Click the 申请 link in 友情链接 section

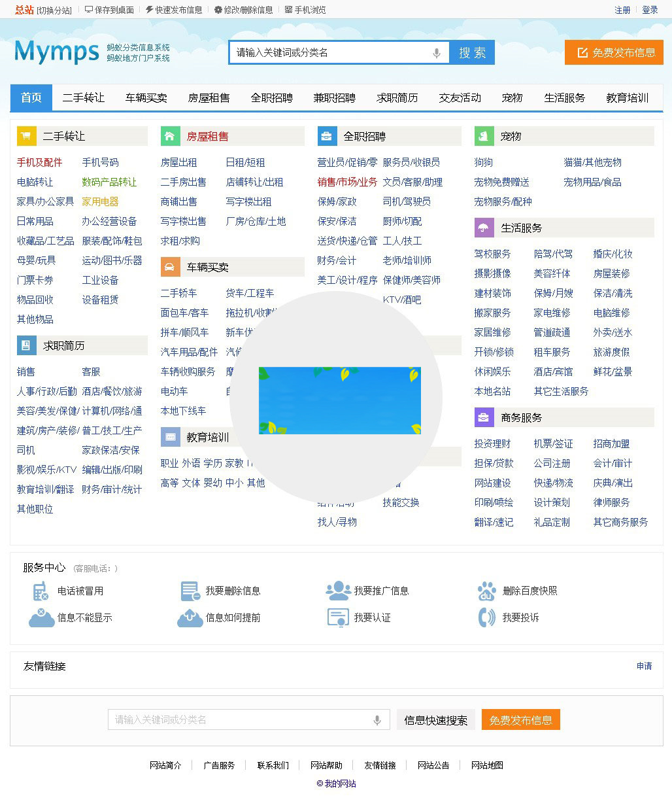point(643,666)
